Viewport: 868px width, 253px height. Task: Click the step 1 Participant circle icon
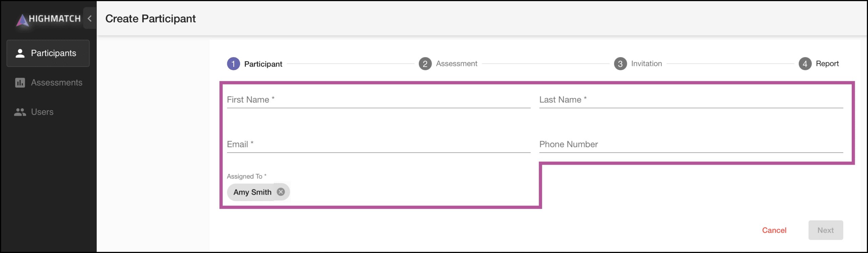coord(233,64)
